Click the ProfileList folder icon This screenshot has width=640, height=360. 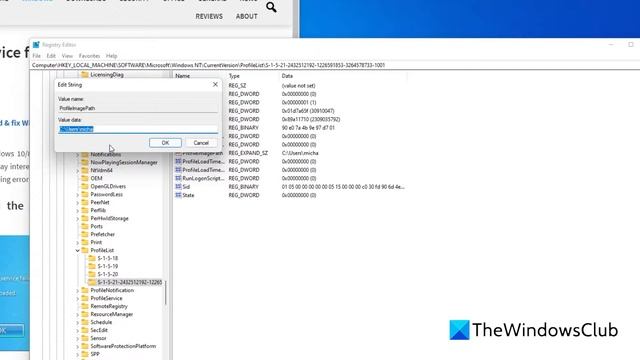coord(85,250)
